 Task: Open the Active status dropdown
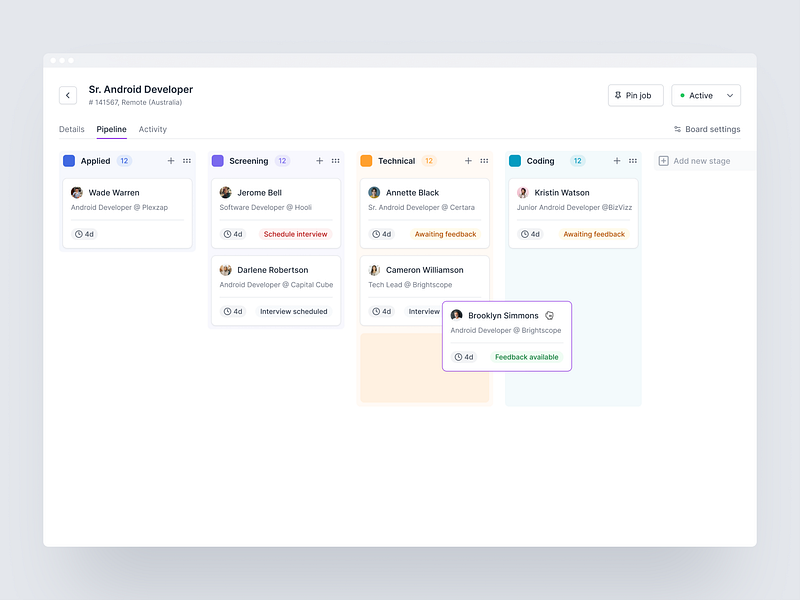pyautogui.click(x=706, y=95)
